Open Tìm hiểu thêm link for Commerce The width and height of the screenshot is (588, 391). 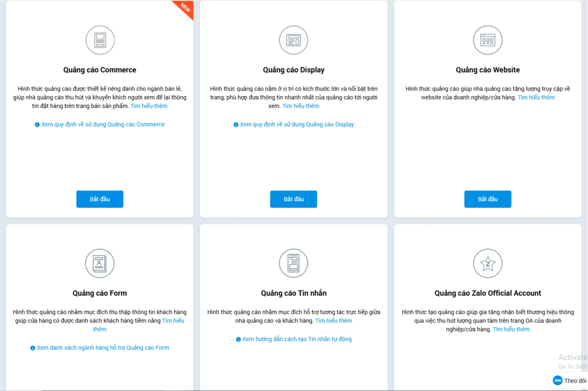click(x=149, y=106)
